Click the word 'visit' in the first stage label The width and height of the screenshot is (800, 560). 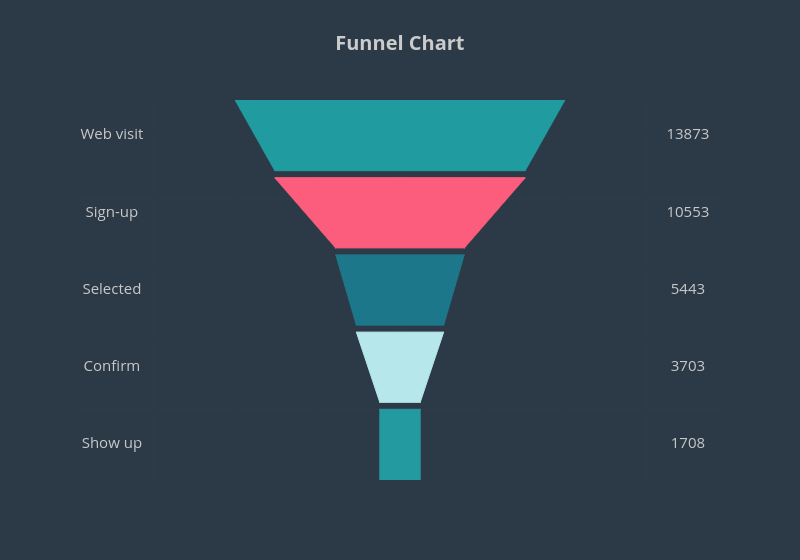pyautogui.click(x=128, y=134)
